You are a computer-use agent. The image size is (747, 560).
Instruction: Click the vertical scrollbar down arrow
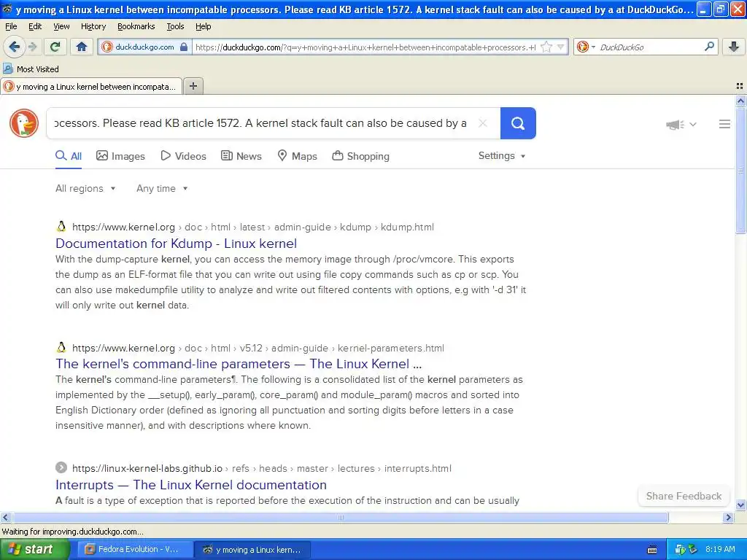[x=740, y=505]
